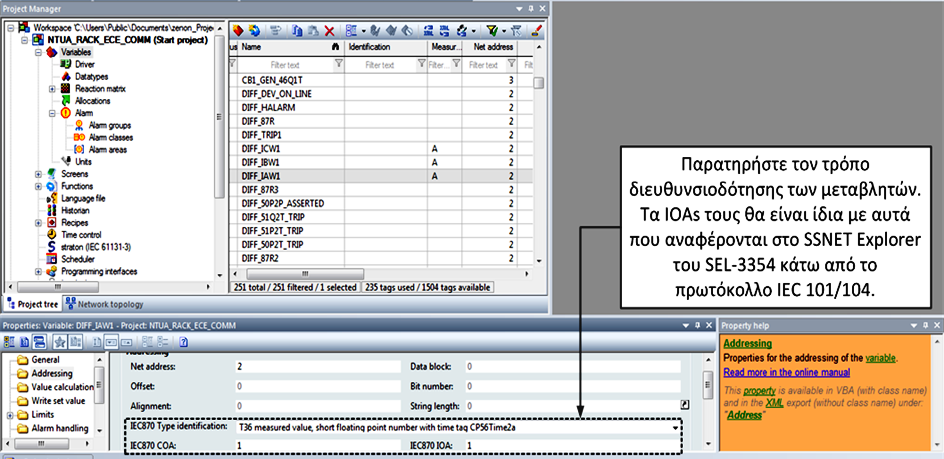This screenshot has height=459, width=944.
Task: Collapse the Variables tree node
Action: [39, 52]
